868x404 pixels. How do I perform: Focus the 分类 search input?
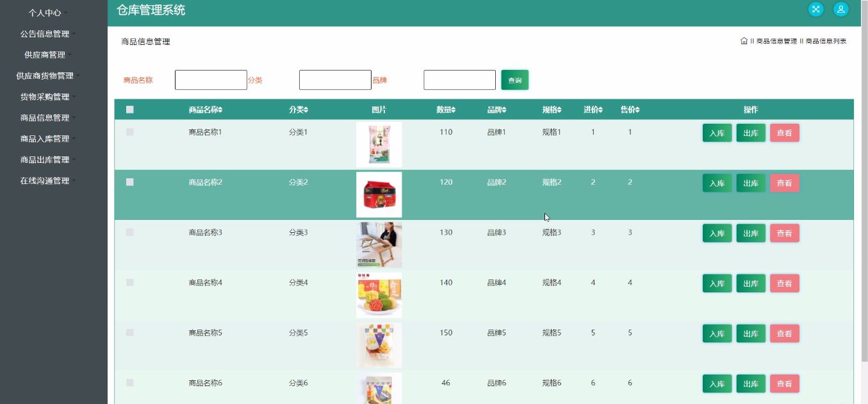click(335, 80)
